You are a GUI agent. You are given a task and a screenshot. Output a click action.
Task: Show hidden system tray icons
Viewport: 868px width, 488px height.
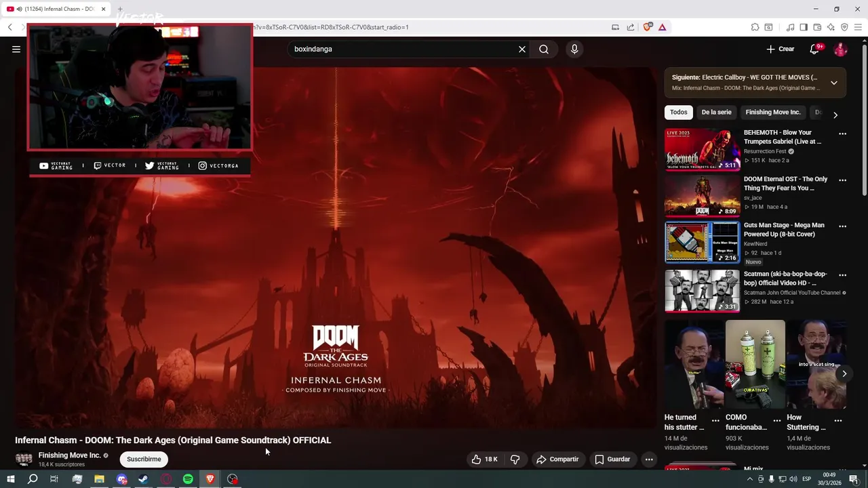(x=749, y=479)
